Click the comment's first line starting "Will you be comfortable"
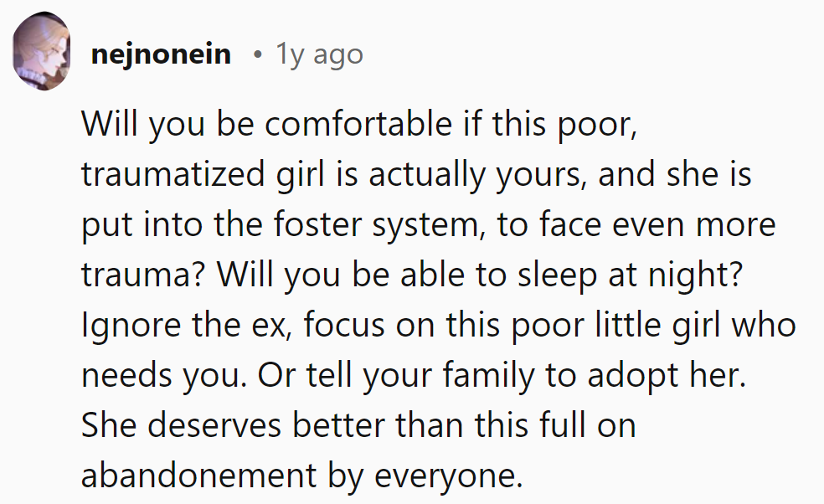 pos(360,125)
